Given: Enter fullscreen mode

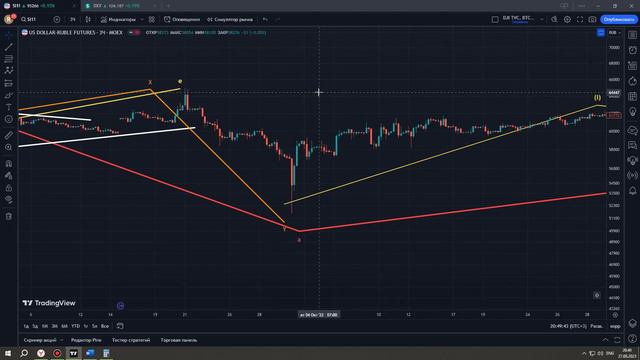Looking at the screenshot, I should coord(580,19).
